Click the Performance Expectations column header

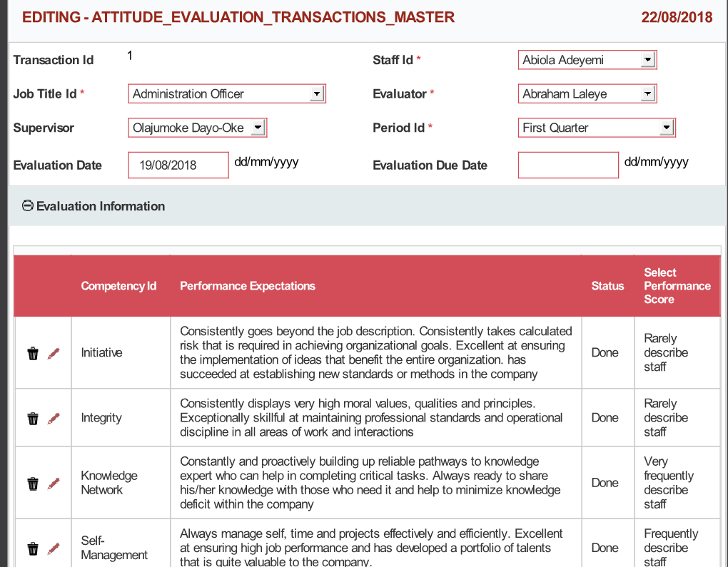[248, 286]
